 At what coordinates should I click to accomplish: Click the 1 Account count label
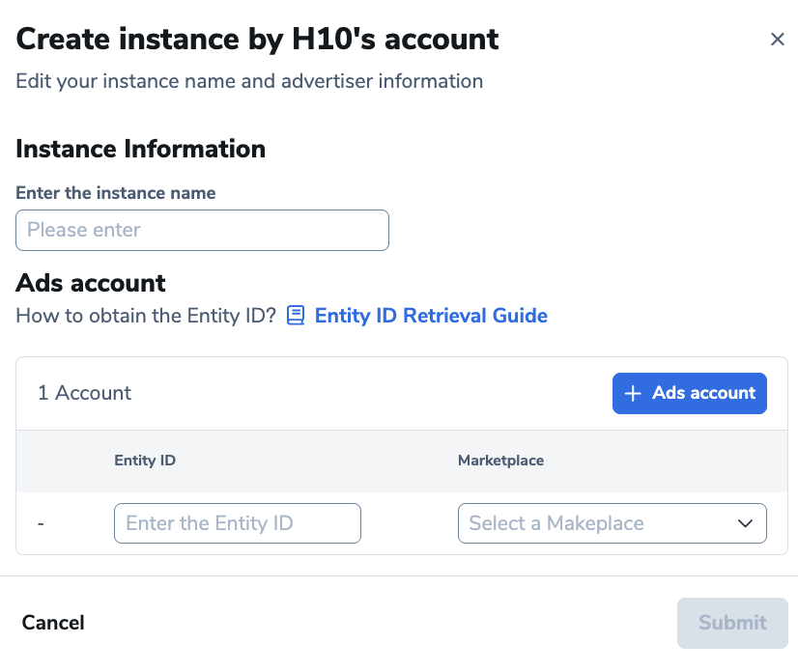pos(85,393)
